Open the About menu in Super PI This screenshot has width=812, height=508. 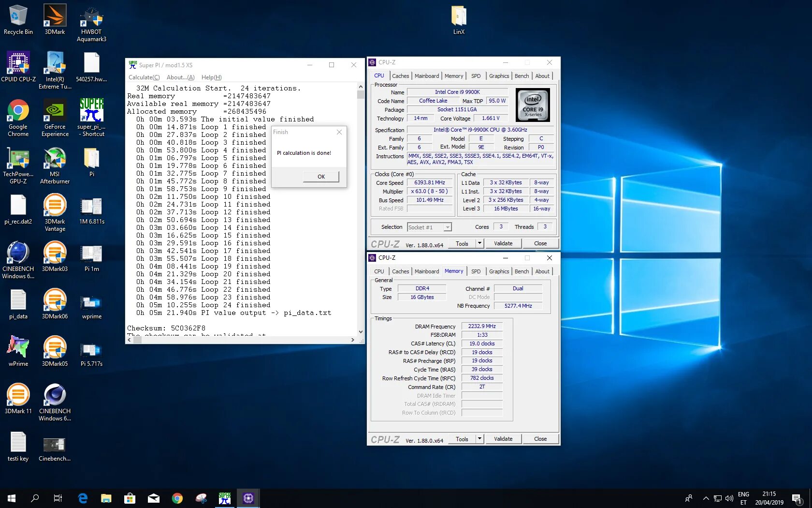click(180, 77)
